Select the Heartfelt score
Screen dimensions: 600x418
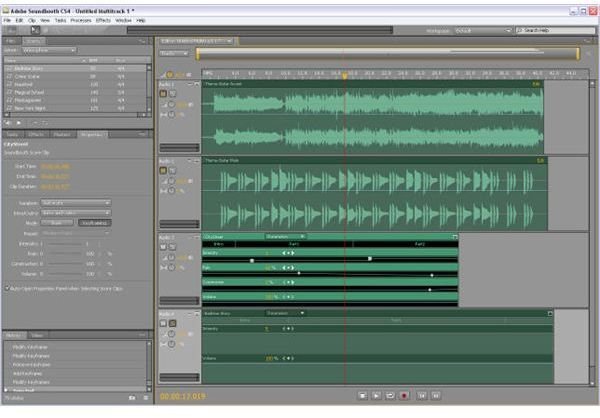(x=75, y=84)
